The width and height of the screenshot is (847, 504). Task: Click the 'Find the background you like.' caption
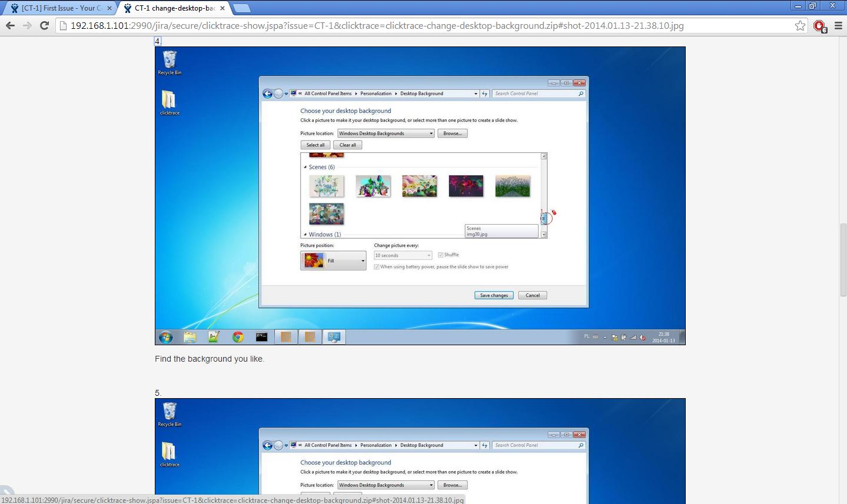[210, 359]
